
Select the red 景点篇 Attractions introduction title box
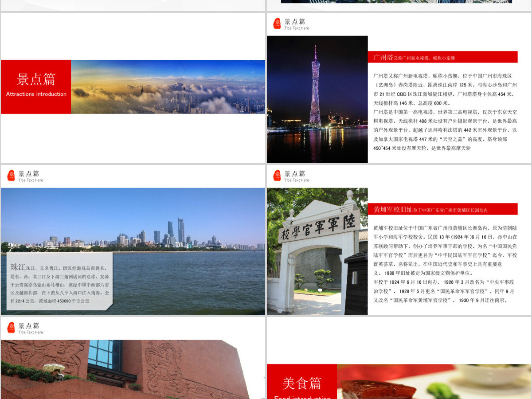36,87
